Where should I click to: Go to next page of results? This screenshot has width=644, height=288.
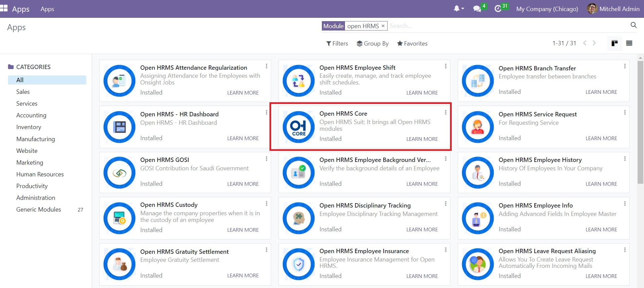pos(594,43)
